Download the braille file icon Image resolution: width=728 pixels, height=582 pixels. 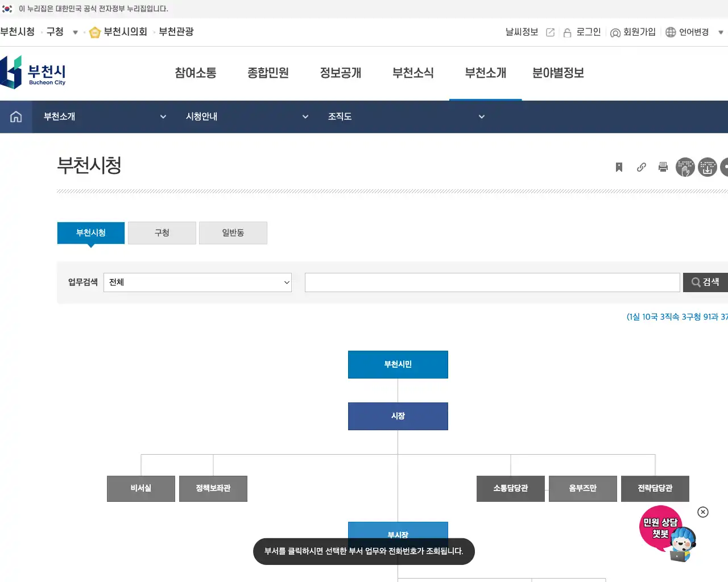click(708, 167)
